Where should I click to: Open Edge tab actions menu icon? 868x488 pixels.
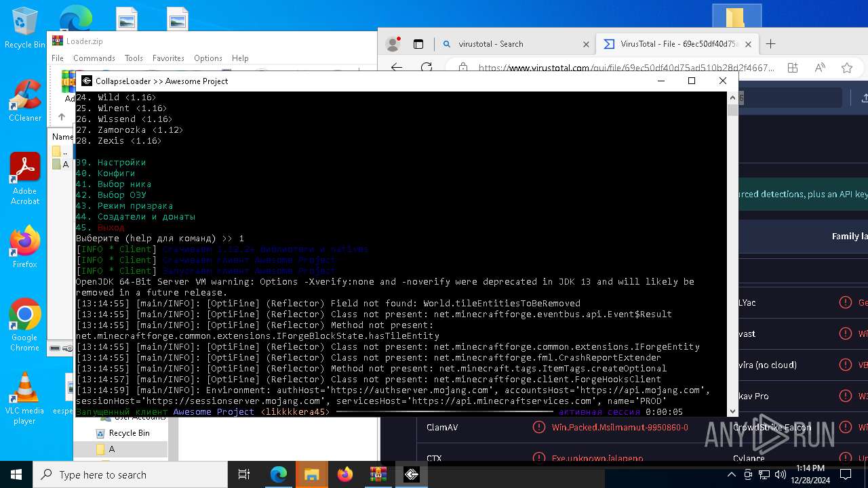click(x=418, y=44)
